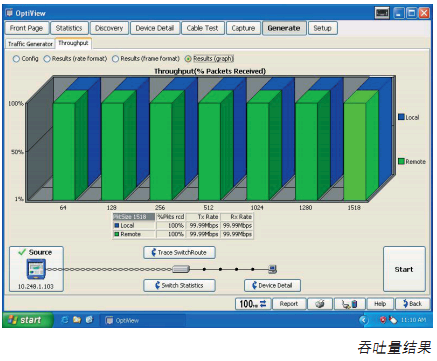Click the folder icon in quick launch
Viewport: 437px width, 361px height.
pyautogui.click(x=77, y=320)
